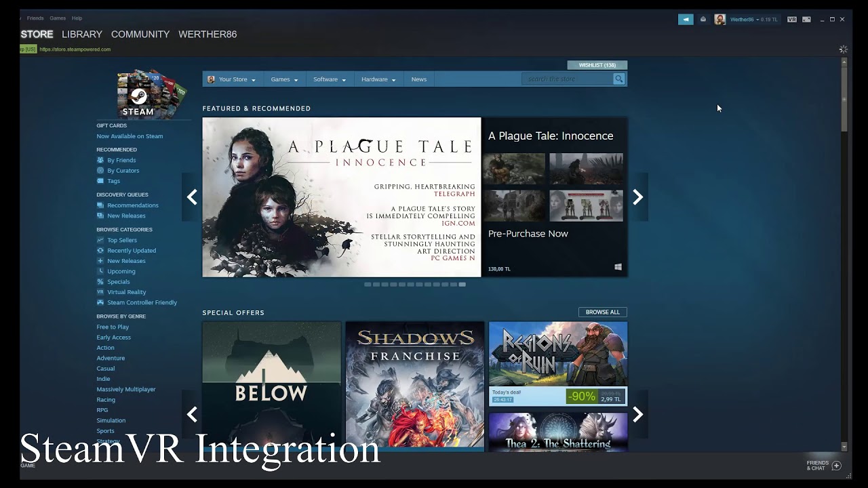Screen dimensions: 868x488
Task: Browse the Action genre
Action: tap(105, 348)
